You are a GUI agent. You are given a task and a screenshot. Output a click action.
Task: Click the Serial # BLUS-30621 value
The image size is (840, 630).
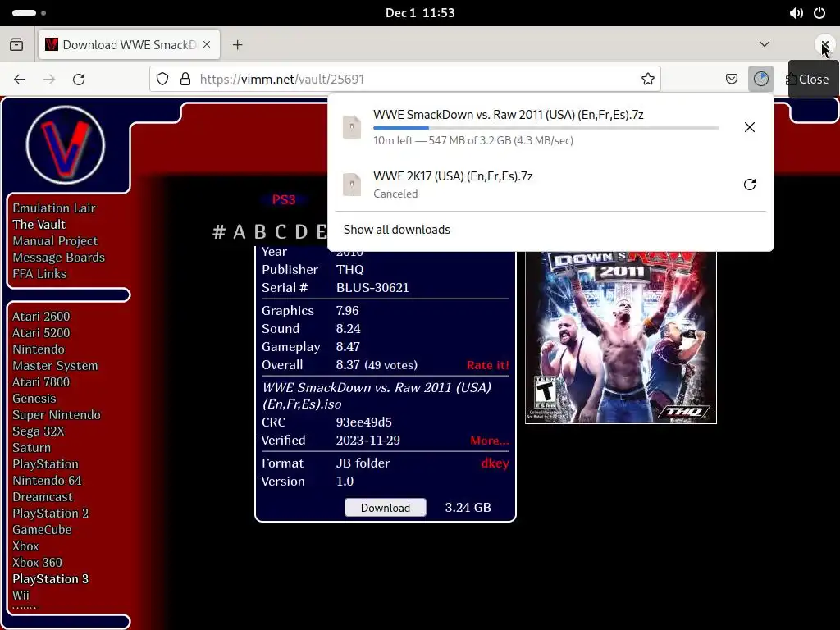[372, 288]
